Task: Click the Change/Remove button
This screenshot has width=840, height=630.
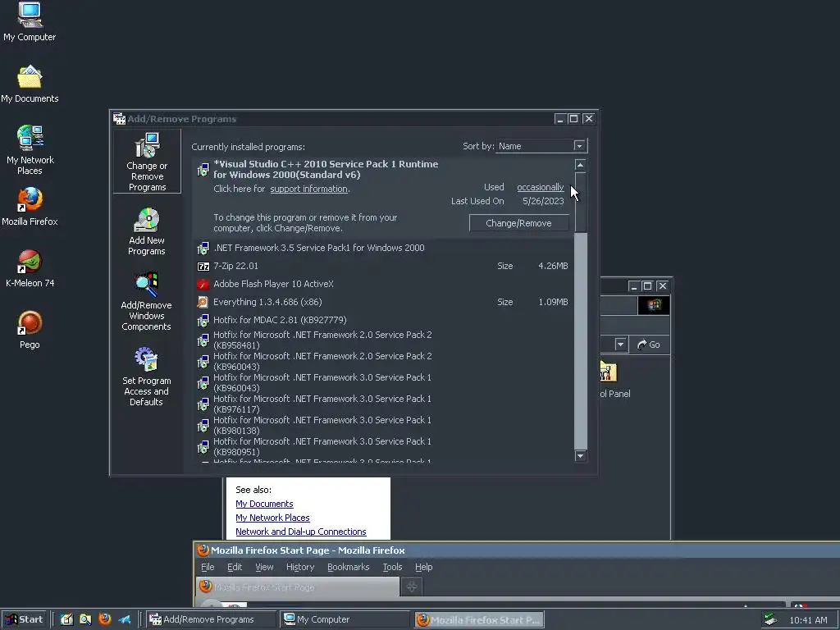Action: [x=518, y=223]
